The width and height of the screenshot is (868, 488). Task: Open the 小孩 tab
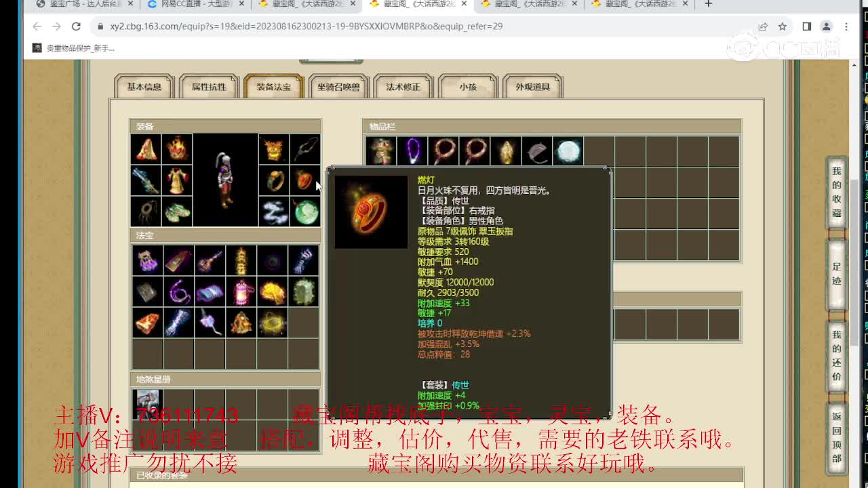click(x=468, y=87)
